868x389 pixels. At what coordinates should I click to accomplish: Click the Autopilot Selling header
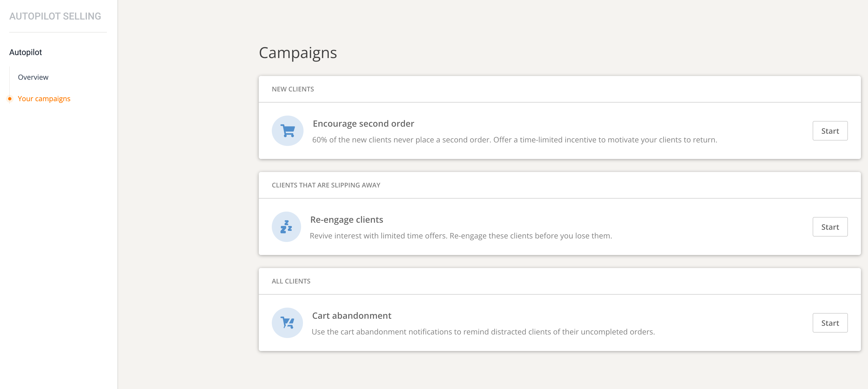(x=55, y=16)
